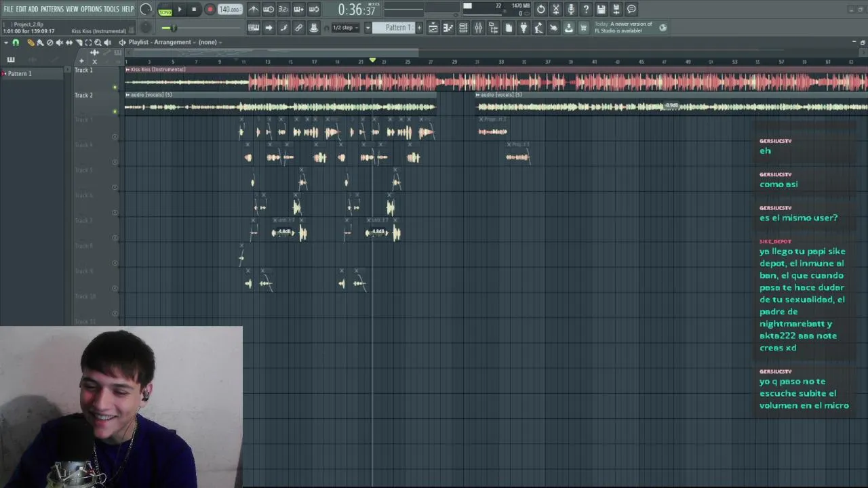
Task: Toggle overdub blend recording icon
Action: pos(298,9)
